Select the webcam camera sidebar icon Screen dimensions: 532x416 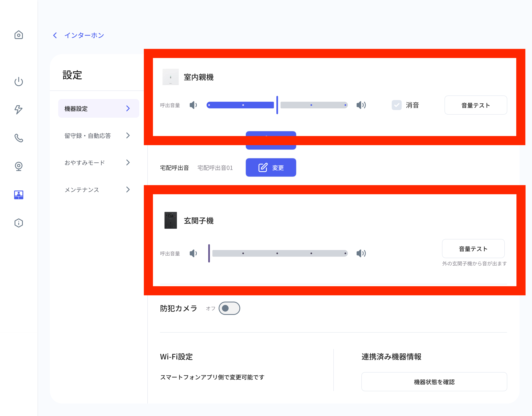19,166
